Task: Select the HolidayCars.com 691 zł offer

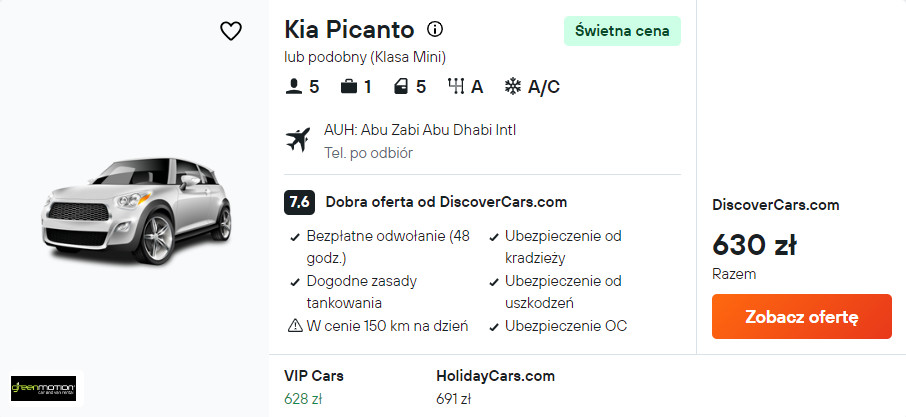Action: coord(494,387)
